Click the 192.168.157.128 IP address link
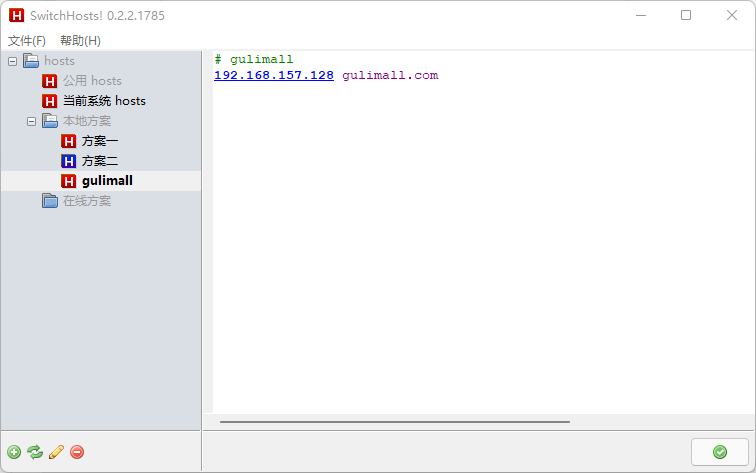Viewport: 756px width, 473px height. click(274, 75)
